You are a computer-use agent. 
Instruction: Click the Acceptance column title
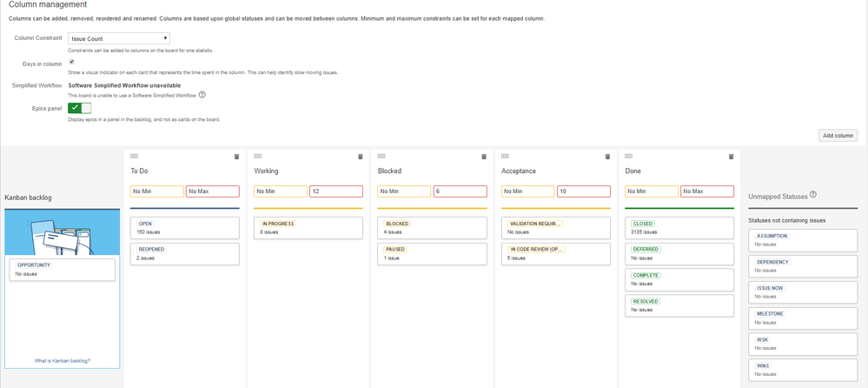(x=518, y=171)
